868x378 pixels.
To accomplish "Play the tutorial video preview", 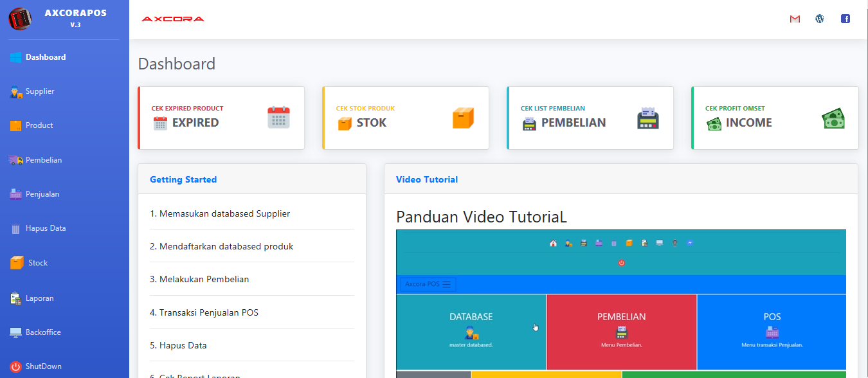I will pyautogui.click(x=621, y=303).
